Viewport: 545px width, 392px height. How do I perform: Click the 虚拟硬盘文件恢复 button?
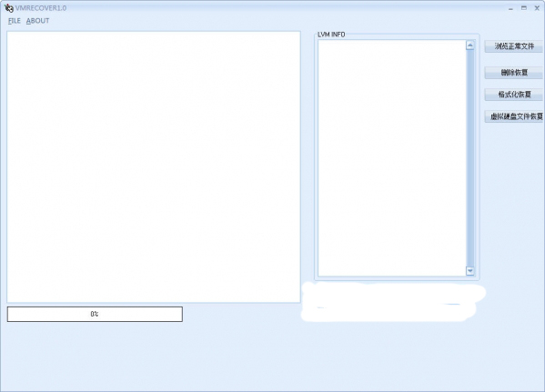click(515, 116)
